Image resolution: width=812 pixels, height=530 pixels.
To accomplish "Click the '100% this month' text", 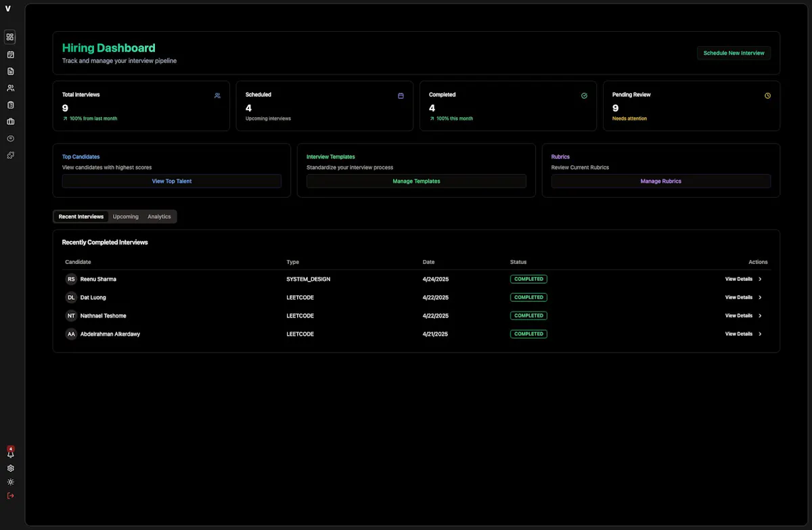I will click(x=455, y=118).
